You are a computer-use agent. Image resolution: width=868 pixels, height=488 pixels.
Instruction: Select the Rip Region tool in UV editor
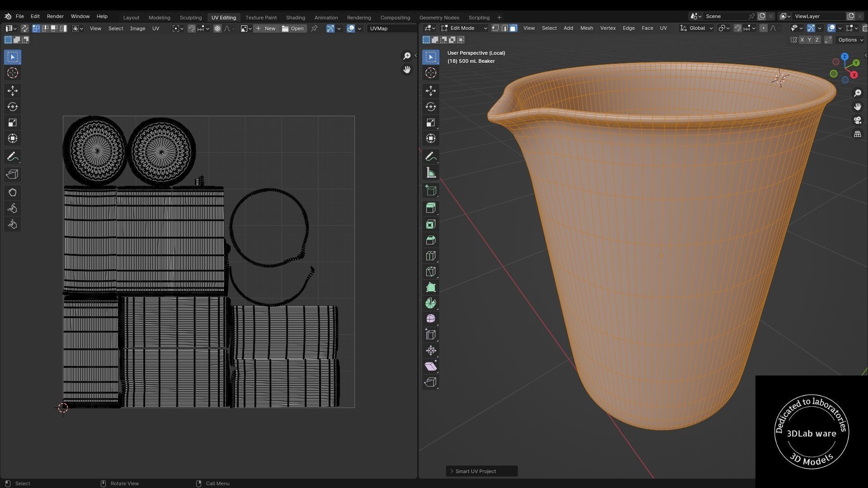pos(12,175)
